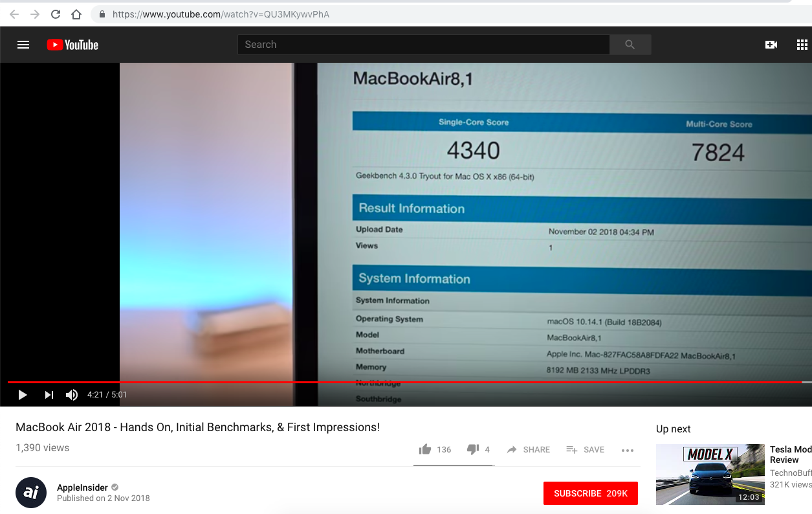Reload the page with the refresh icon
The width and height of the screenshot is (812, 514).
(56, 14)
